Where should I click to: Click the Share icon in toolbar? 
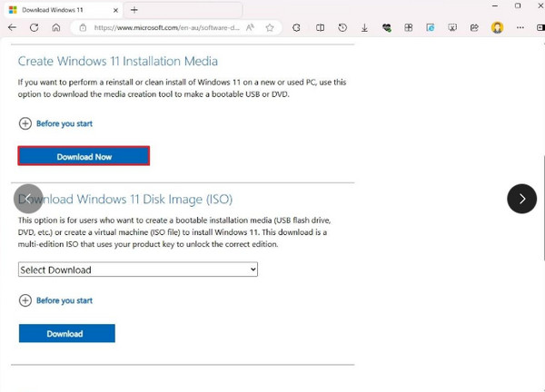(474, 27)
